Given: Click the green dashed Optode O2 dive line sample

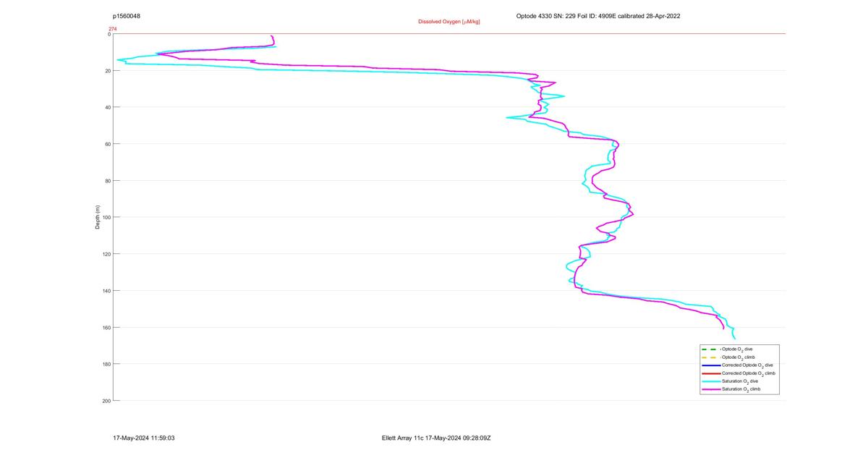Looking at the screenshot, I should 710,349.
